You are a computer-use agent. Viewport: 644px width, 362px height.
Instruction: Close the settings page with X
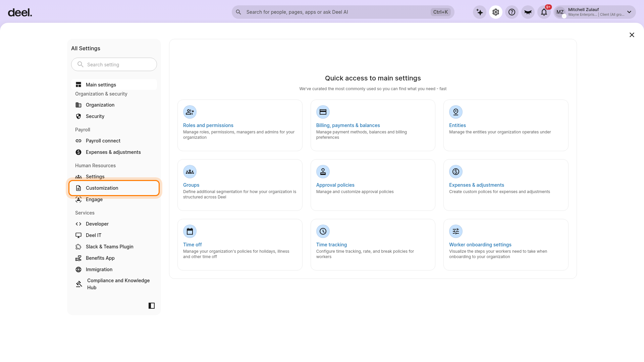[632, 35]
